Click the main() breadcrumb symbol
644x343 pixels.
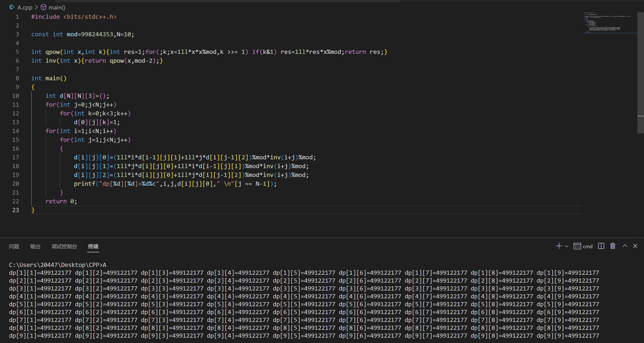pyautogui.click(x=57, y=7)
